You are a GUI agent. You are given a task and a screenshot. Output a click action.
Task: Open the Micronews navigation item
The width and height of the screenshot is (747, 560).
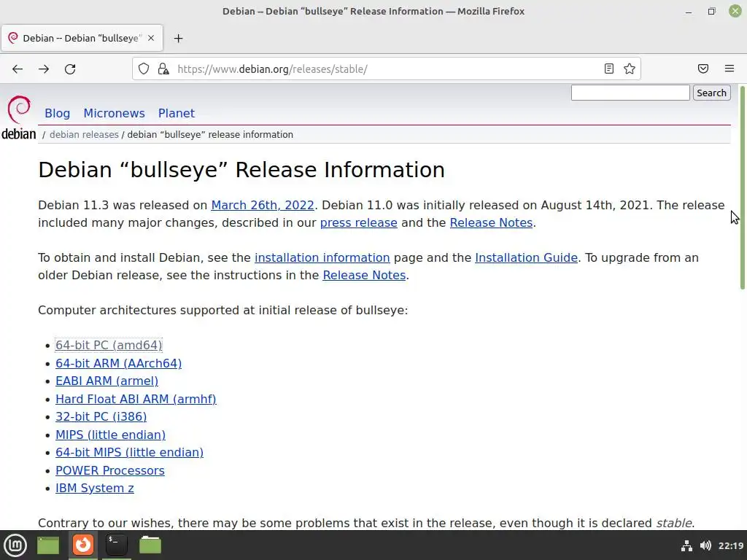(114, 113)
